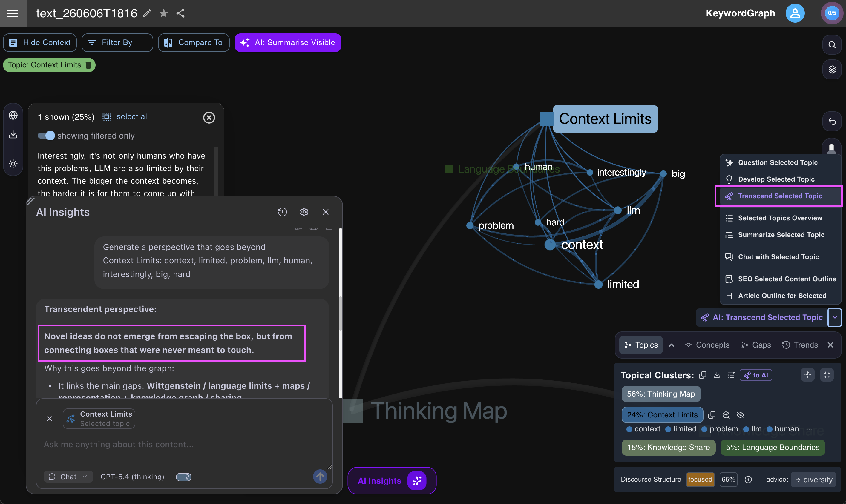Close the context statements panel

coord(209,118)
